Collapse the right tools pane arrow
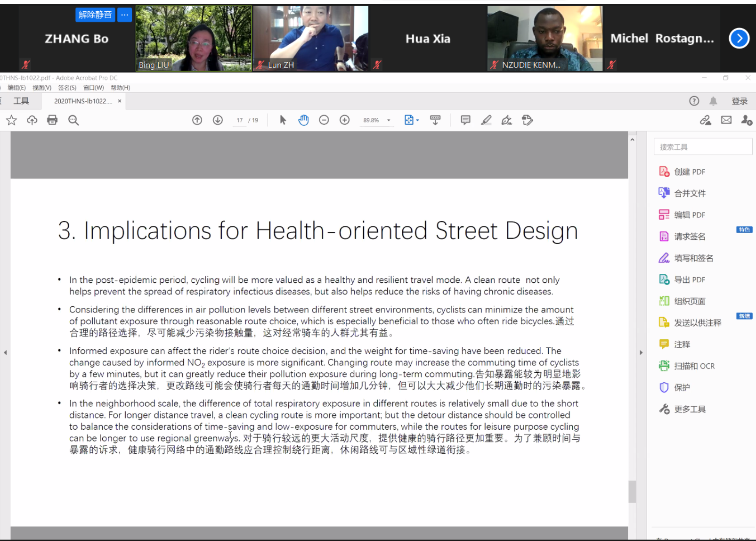The width and height of the screenshot is (756, 541). click(x=641, y=352)
